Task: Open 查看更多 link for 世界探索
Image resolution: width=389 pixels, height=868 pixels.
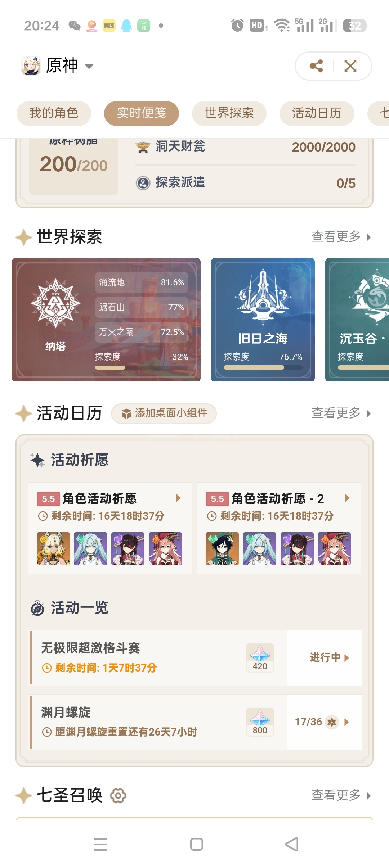Action: [341, 237]
